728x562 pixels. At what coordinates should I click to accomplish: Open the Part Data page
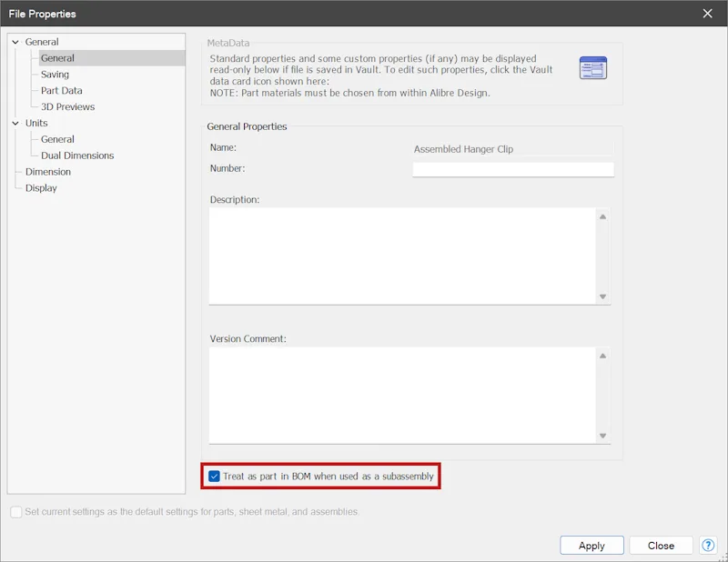pos(61,91)
